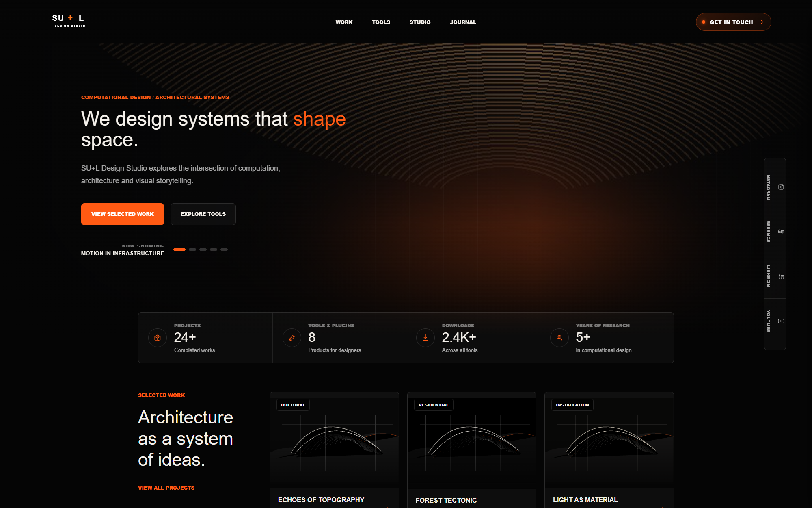Follow the View All Projects link

(166, 488)
